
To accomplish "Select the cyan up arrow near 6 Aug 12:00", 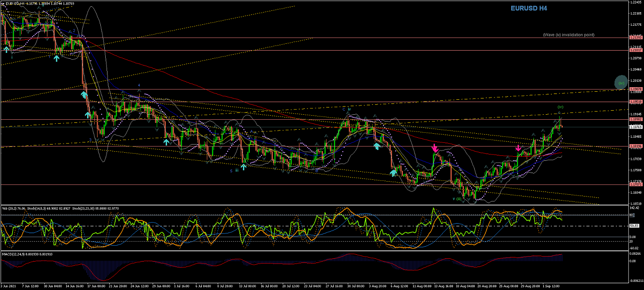I will 393,173.
